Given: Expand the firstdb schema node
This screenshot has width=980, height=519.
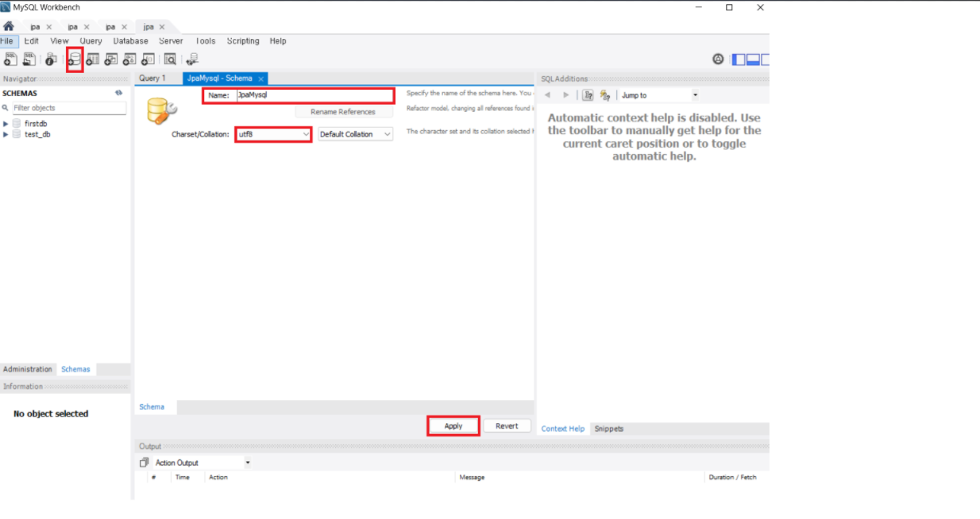Looking at the screenshot, I should 6,124.
